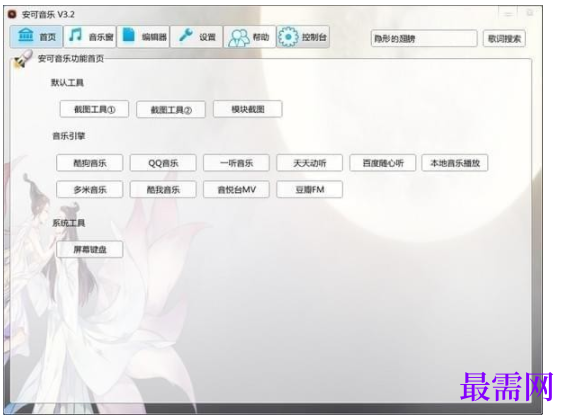Open the 多米音乐 engine

[x=90, y=189]
